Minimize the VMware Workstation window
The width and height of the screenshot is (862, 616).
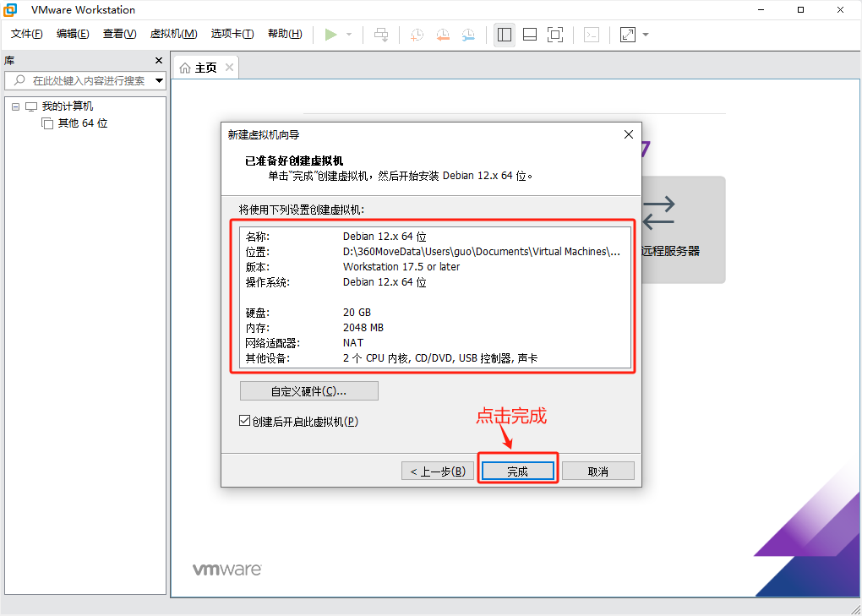pyautogui.click(x=761, y=10)
